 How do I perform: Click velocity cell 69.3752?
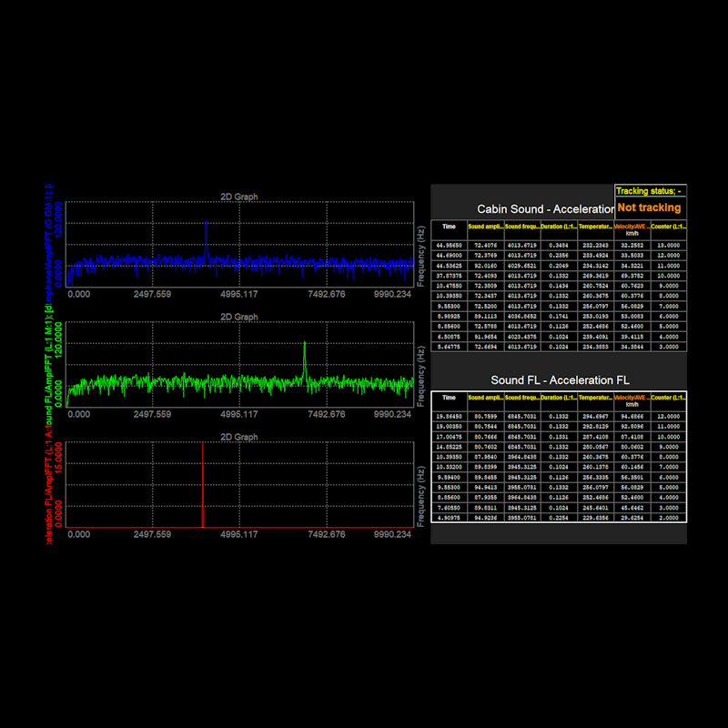pos(632,276)
